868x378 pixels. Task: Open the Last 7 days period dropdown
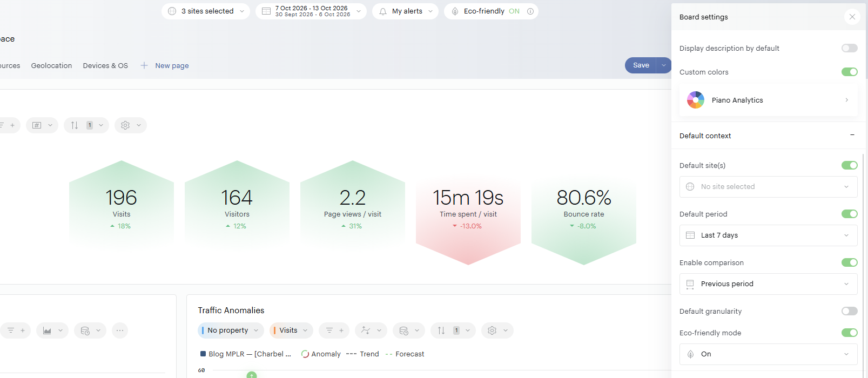[768, 235]
